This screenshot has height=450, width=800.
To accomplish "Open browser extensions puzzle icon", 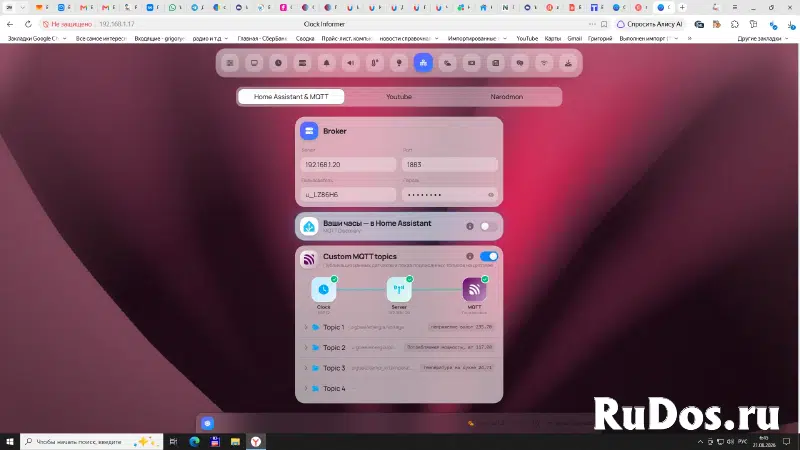I will pos(735,24).
